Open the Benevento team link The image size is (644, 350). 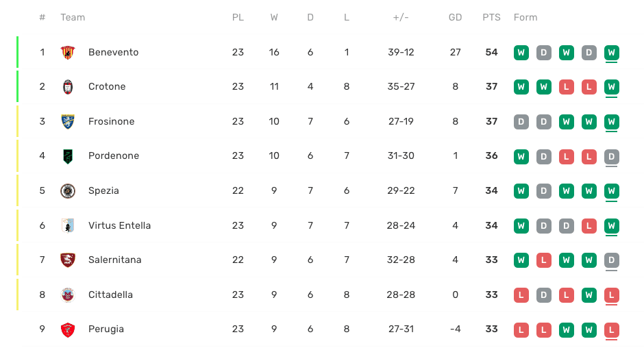coord(113,52)
